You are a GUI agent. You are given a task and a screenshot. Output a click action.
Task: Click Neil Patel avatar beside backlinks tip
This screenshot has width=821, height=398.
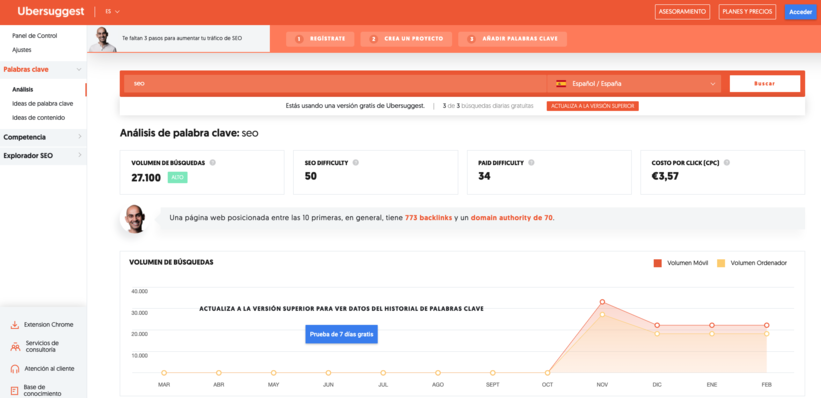click(134, 218)
